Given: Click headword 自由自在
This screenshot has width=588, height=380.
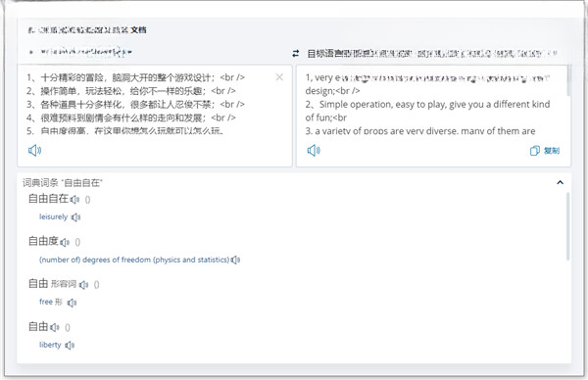Looking at the screenshot, I should [48, 199].
